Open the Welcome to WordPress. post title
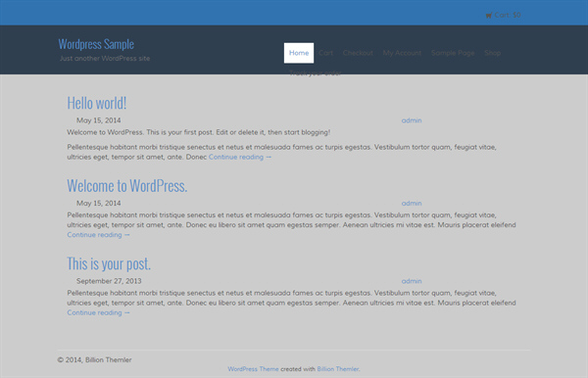This screenshot has width=588, height=378. pos(127,186)
